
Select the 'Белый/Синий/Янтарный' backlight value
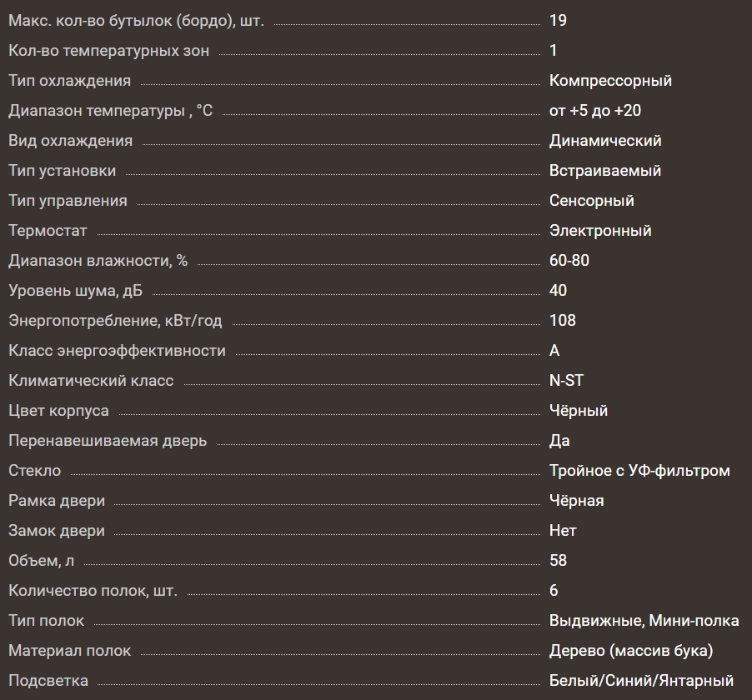[641, 681]
